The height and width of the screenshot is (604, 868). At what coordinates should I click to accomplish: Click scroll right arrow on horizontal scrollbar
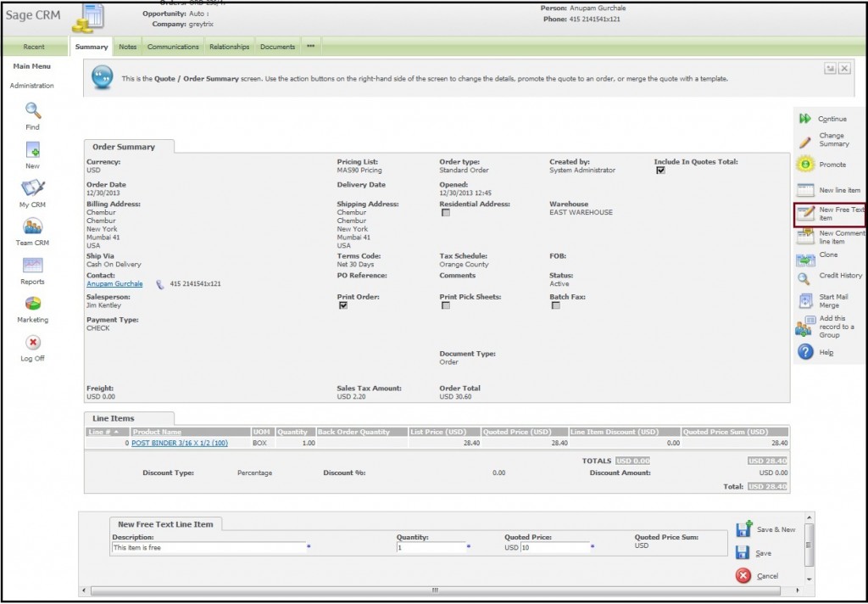pos(797,590)
